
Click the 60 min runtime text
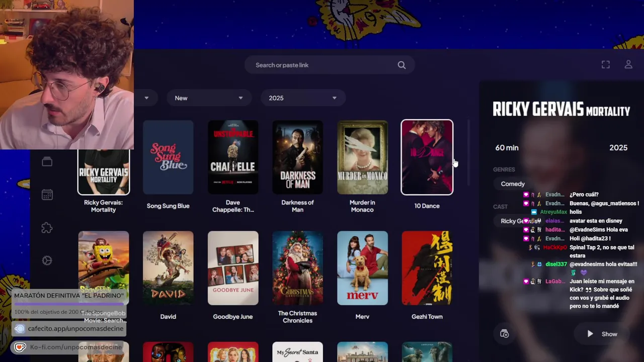pos(507,147)
